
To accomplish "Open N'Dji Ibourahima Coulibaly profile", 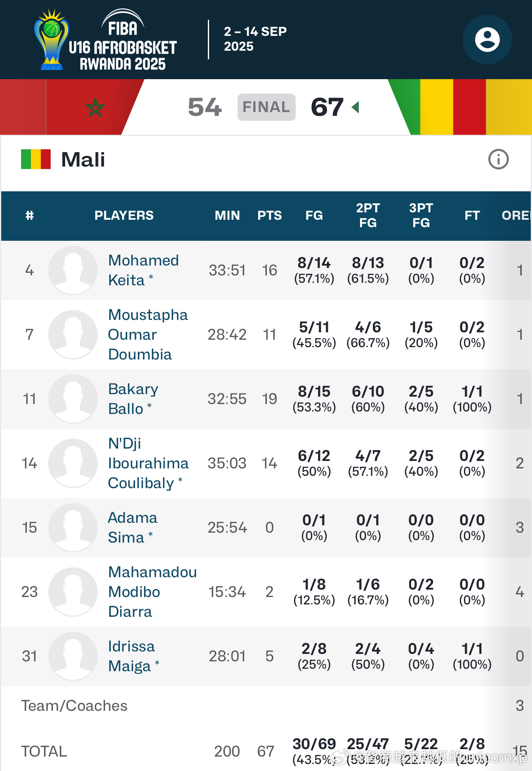I will 148,463.
